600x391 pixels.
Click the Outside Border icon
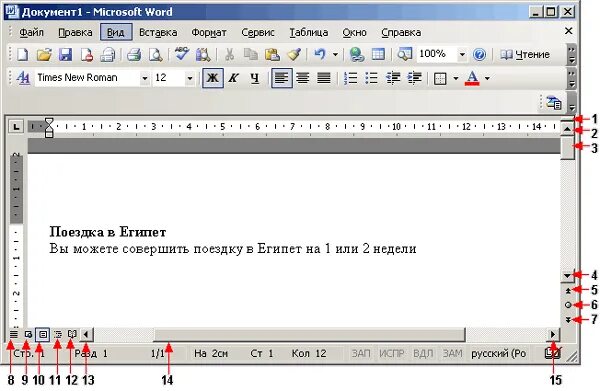click(440, 78)
